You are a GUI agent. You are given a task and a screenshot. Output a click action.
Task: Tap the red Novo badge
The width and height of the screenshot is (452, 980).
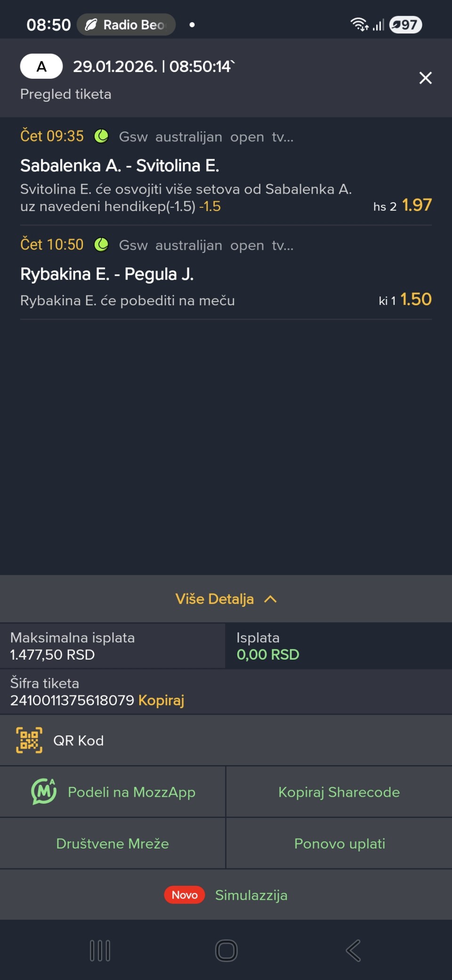click(x=185, y=895)
